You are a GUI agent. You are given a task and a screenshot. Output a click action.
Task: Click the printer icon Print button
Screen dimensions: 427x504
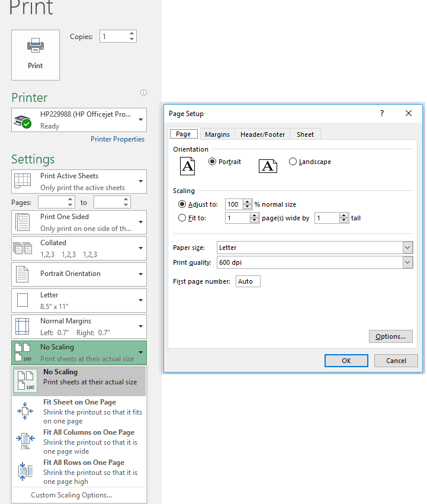[36, 54]
